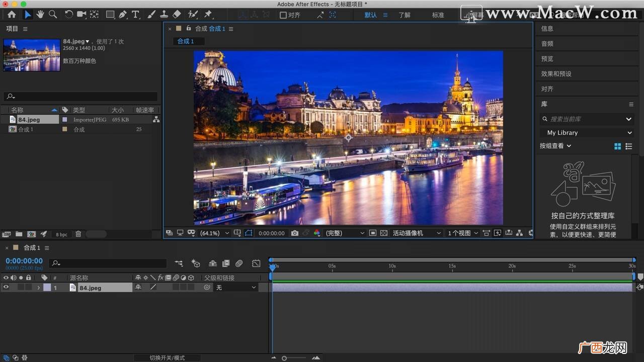Select the Clone Stamp tool
Screen dimensions: 644x362
coord(164,15)
